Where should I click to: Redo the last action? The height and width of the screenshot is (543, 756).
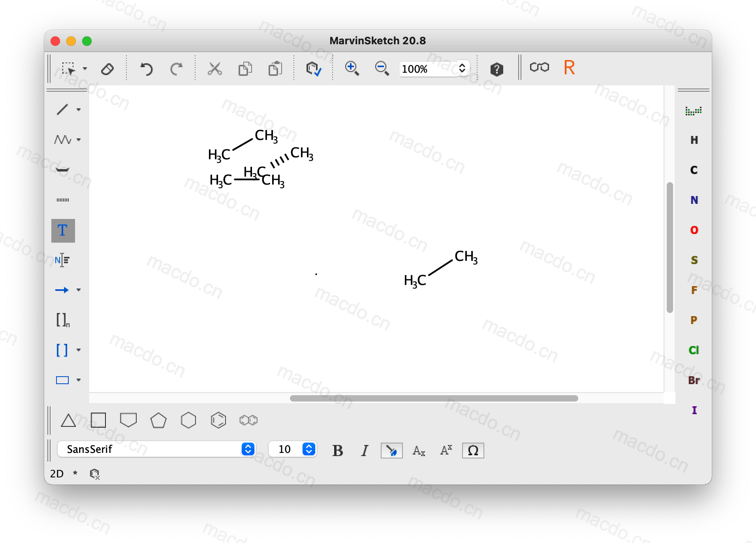pyautogui.click(x=176, y=69)
